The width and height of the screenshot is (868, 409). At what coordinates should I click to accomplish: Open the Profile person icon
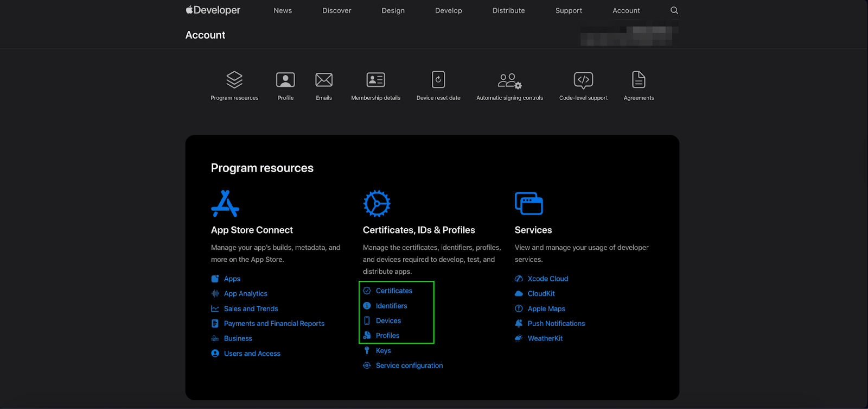pyautogui.click(x=285, y=80)
